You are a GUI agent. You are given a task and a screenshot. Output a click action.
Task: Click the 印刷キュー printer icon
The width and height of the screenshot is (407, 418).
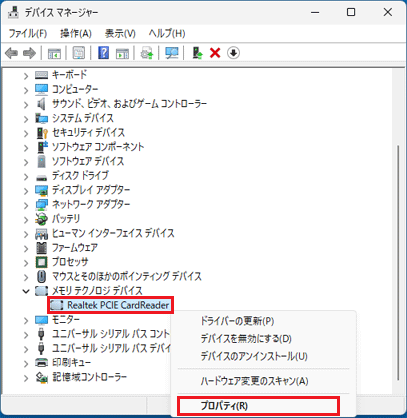[41, 362]
